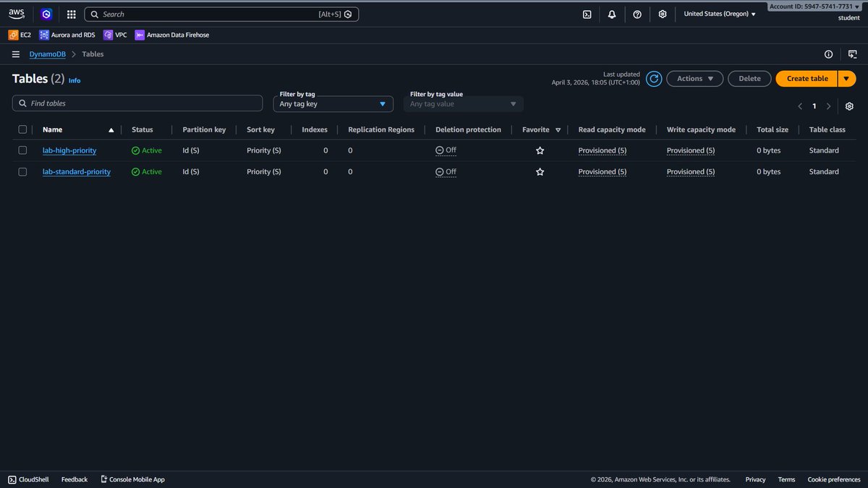Open the AWS home logo
This screenshot has height=488, width=868.
click(17, 14)
